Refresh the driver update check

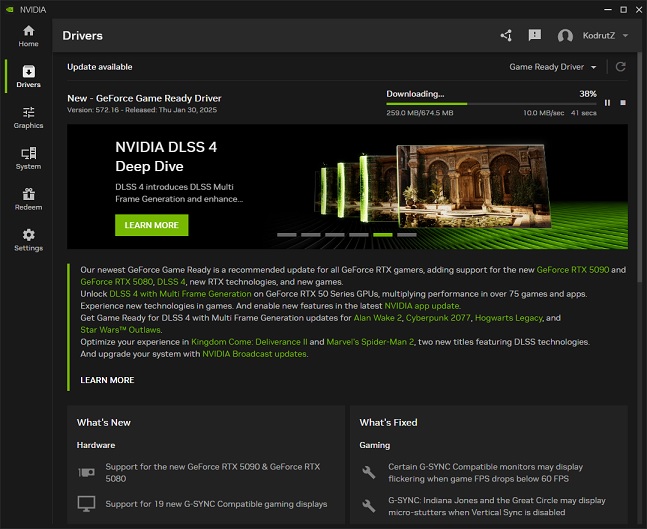coord(621,67)
